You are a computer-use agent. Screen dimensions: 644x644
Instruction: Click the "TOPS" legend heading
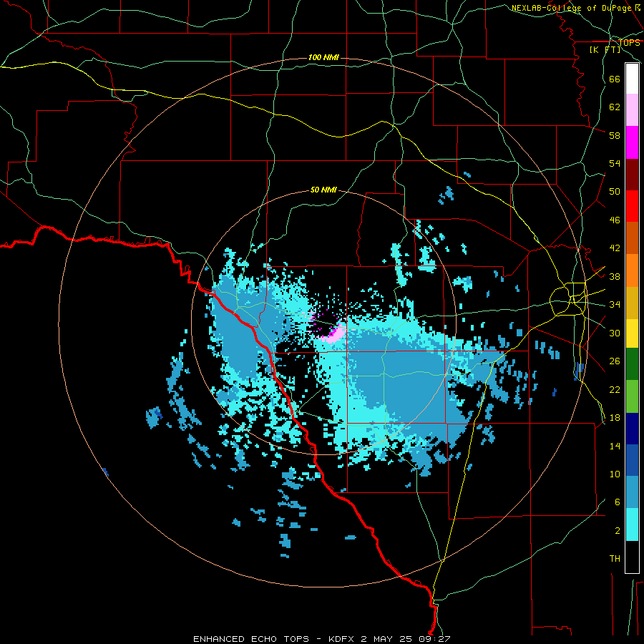tap(629, 43)
